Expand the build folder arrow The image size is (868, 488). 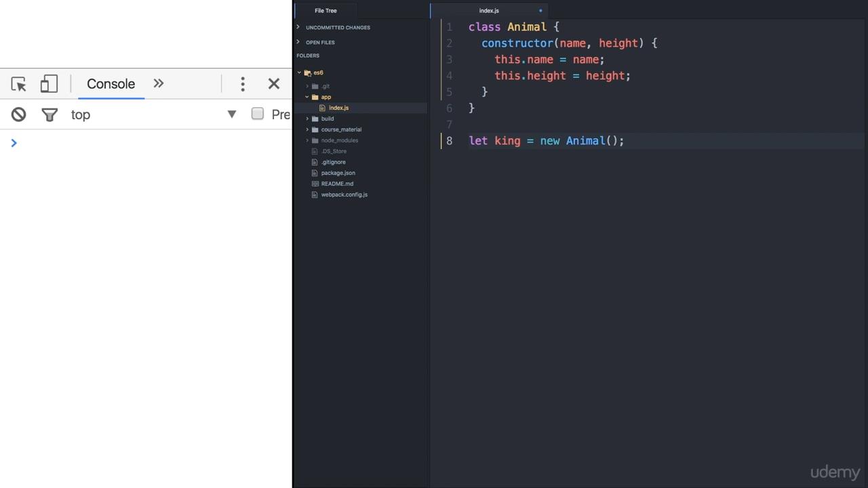tap(307, 119)
